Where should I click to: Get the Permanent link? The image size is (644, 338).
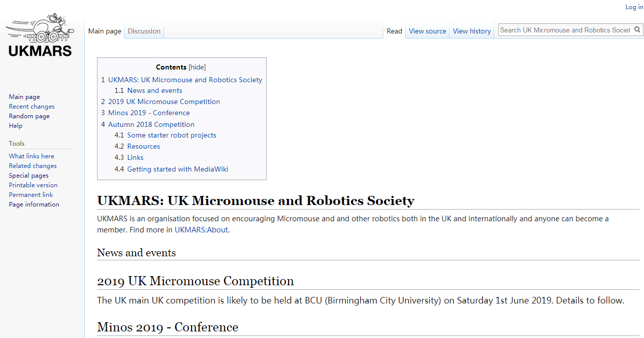[x=31, y=195]
